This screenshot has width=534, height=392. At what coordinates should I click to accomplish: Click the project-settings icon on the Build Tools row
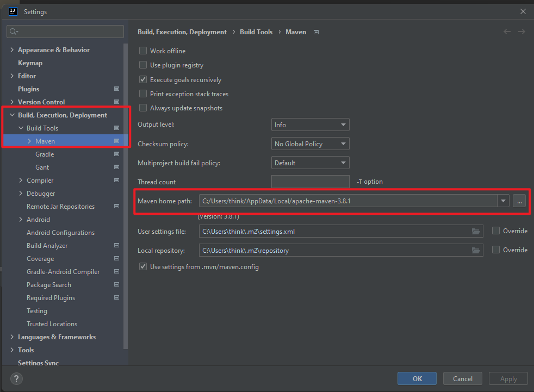(x=116, y=128)
